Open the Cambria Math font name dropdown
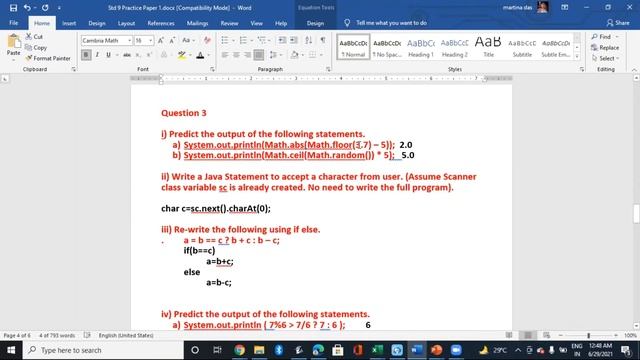 coord(129,40)
